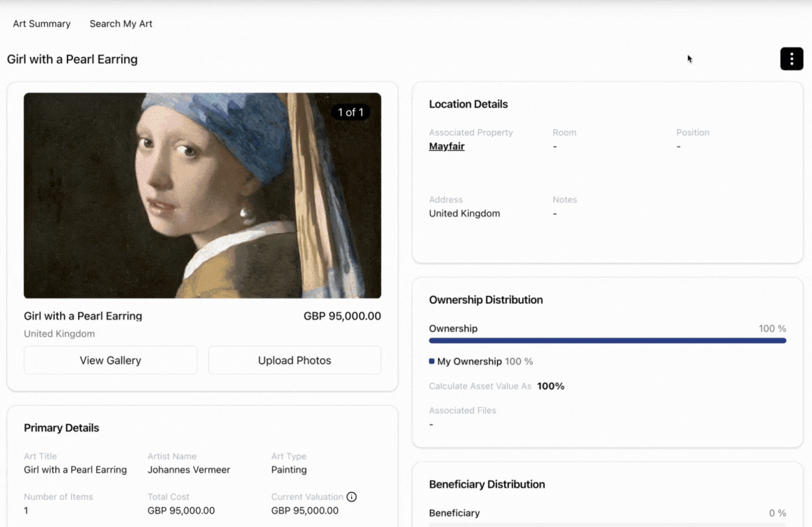
Task: Open the Search My Art tab
Action: tap(121, 24)
